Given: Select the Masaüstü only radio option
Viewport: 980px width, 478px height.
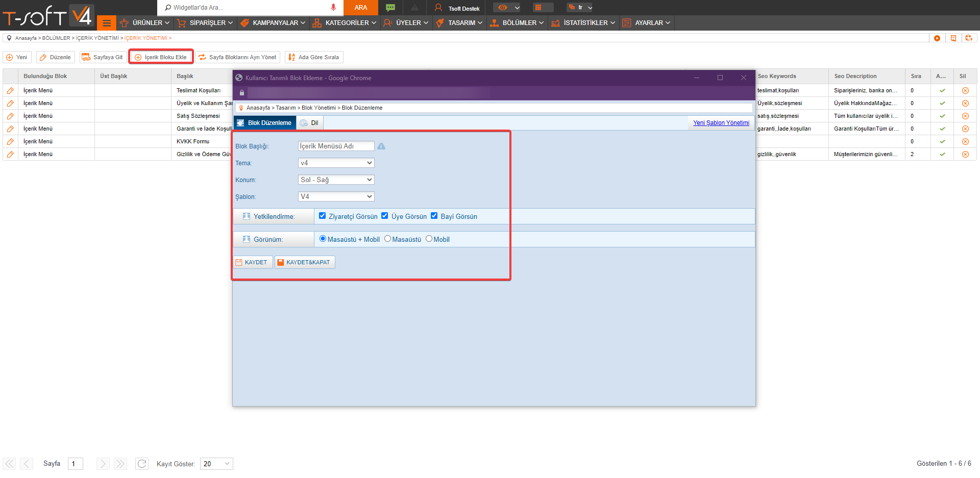Looking at the screenshot, I should point(387,239).
